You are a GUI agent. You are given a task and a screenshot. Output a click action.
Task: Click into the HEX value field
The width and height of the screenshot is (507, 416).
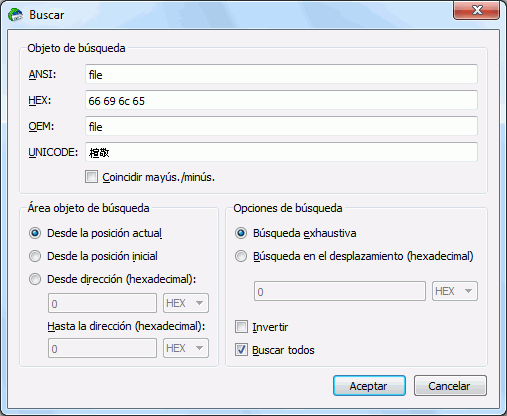tap(281, 100)
